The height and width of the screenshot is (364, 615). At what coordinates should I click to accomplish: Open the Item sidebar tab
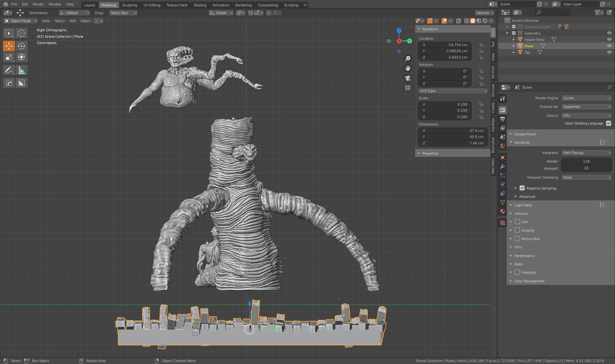click(493, 32)
